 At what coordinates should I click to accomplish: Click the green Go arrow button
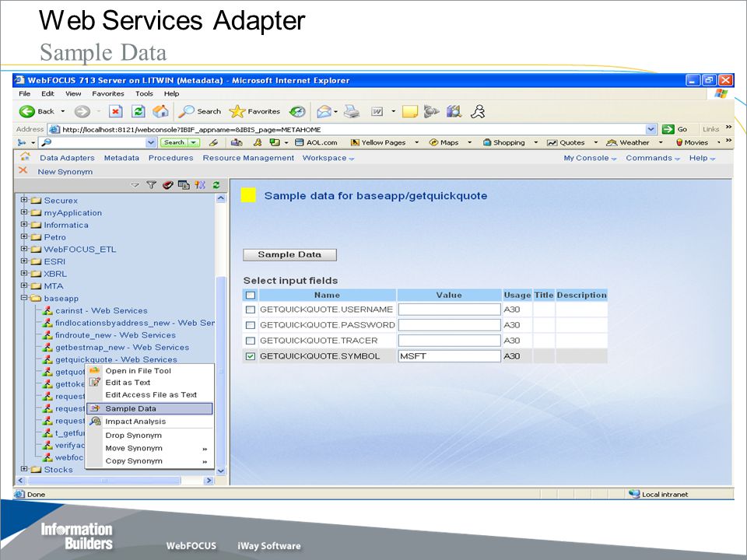[x=668, y=129]
